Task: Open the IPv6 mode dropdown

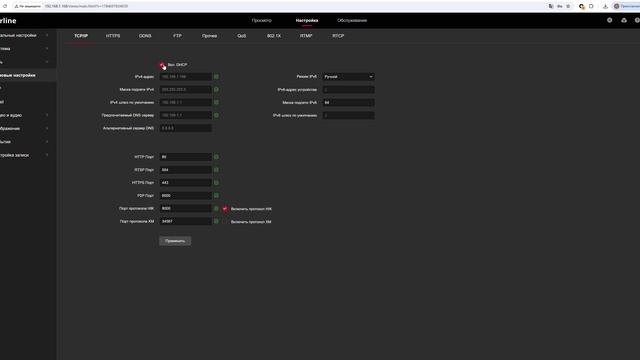Action: (x=348, y=77)
